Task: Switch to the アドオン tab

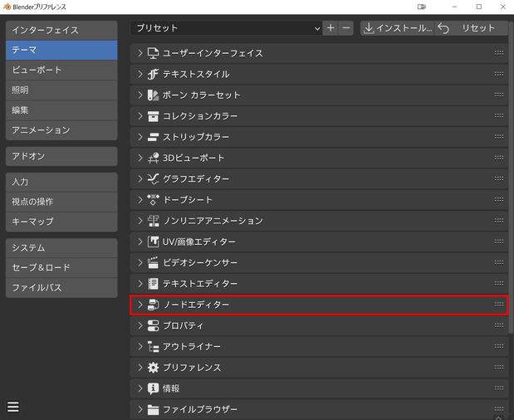Action: click(61, 156)
